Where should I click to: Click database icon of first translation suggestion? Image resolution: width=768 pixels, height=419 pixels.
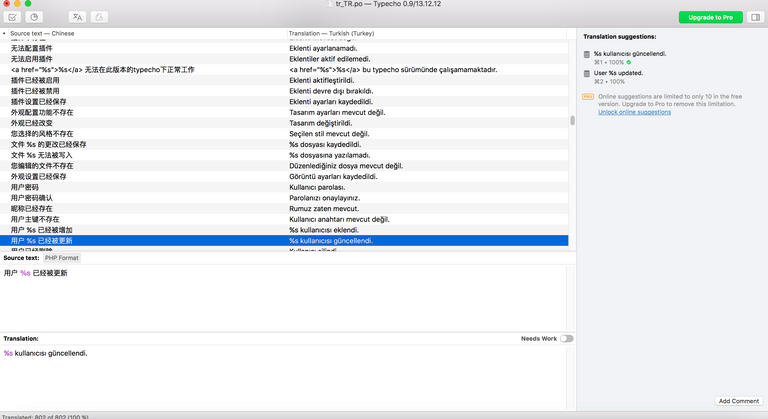coord(587,54)
